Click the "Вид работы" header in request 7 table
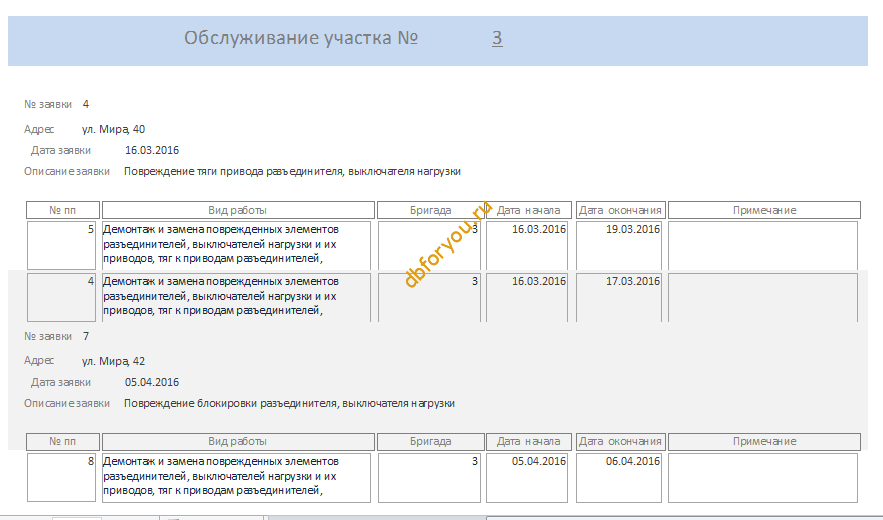This screenshot has width=883, height=520. click(x=238, y=442)
